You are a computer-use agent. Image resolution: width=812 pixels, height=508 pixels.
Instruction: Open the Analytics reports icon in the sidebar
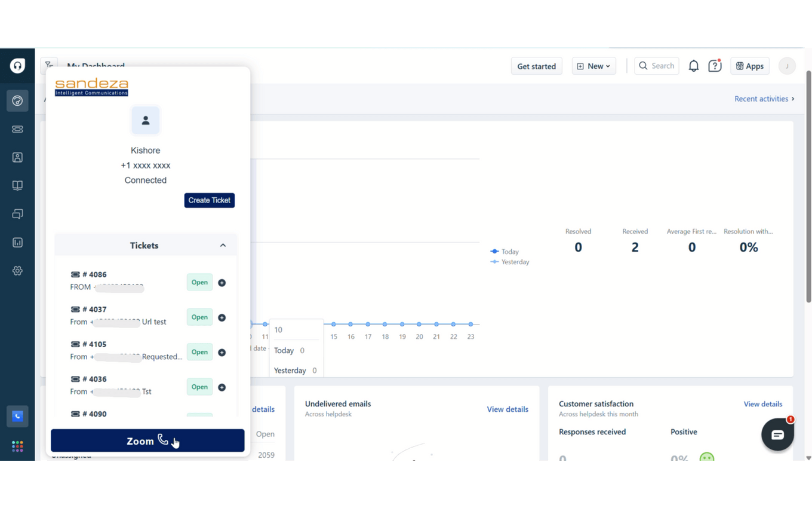click(x=17, y=242)
